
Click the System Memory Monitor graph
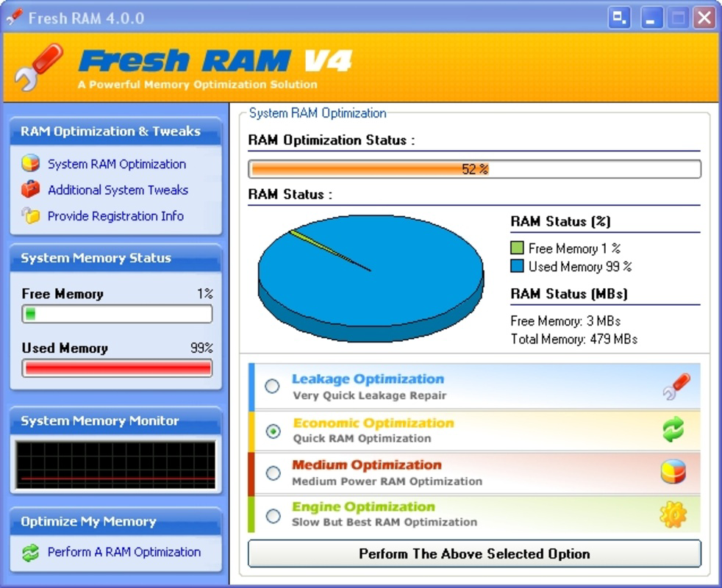point(115,465)
